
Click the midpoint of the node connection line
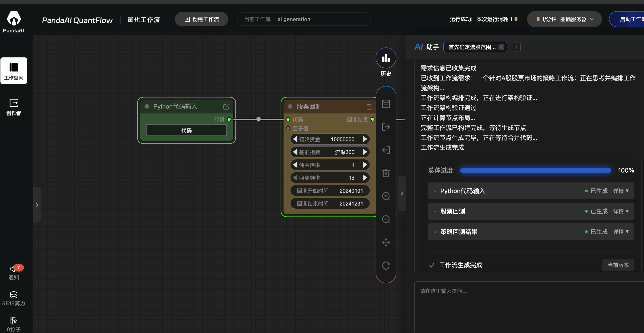(258, 119)
